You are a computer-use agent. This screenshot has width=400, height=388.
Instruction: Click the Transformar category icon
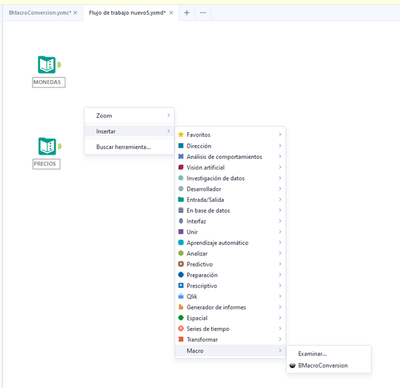point(181,339)
